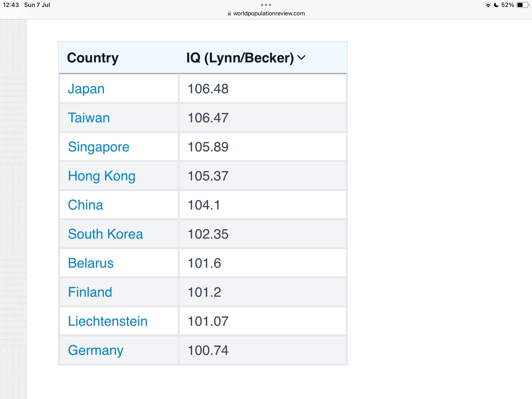
Task: Open the Liechtenstein country link
Action: click(x=108, y=321)
